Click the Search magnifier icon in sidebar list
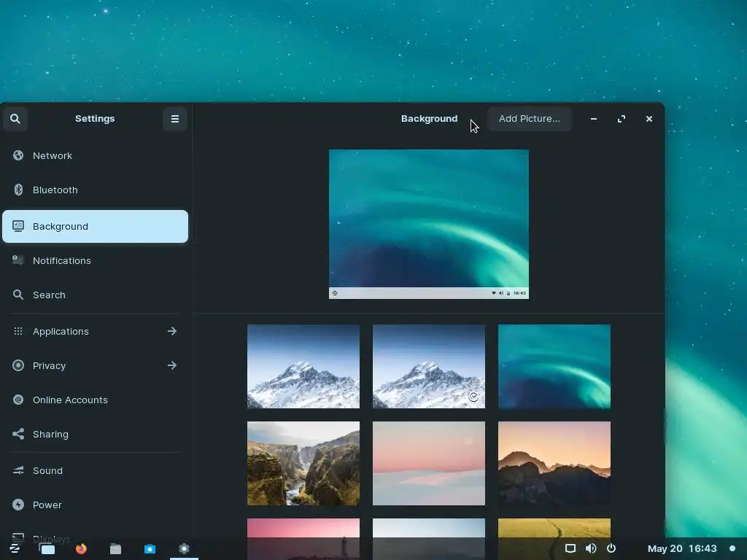The height and width of the screenshot is (560, 747). tap(18, 295)
